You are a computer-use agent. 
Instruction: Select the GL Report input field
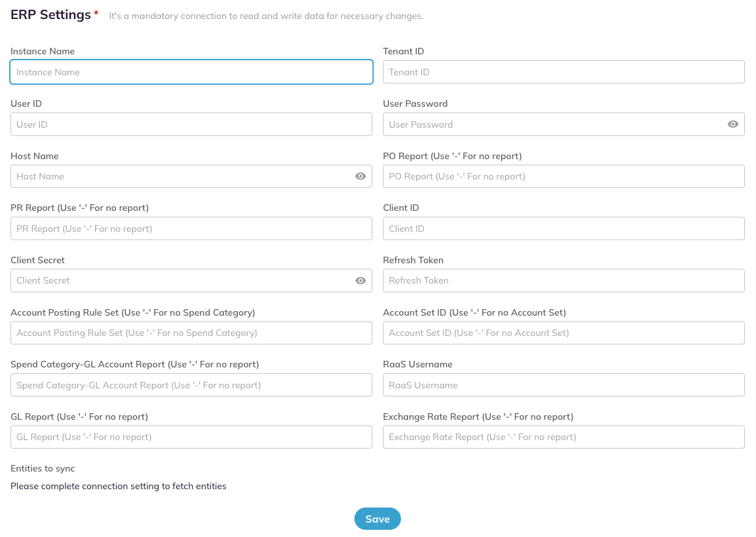pyautogui.click(x=191, y=437)
